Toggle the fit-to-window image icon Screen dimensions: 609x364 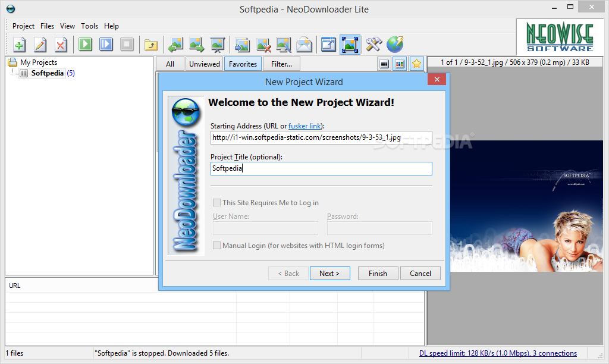[x=350, y=44]
